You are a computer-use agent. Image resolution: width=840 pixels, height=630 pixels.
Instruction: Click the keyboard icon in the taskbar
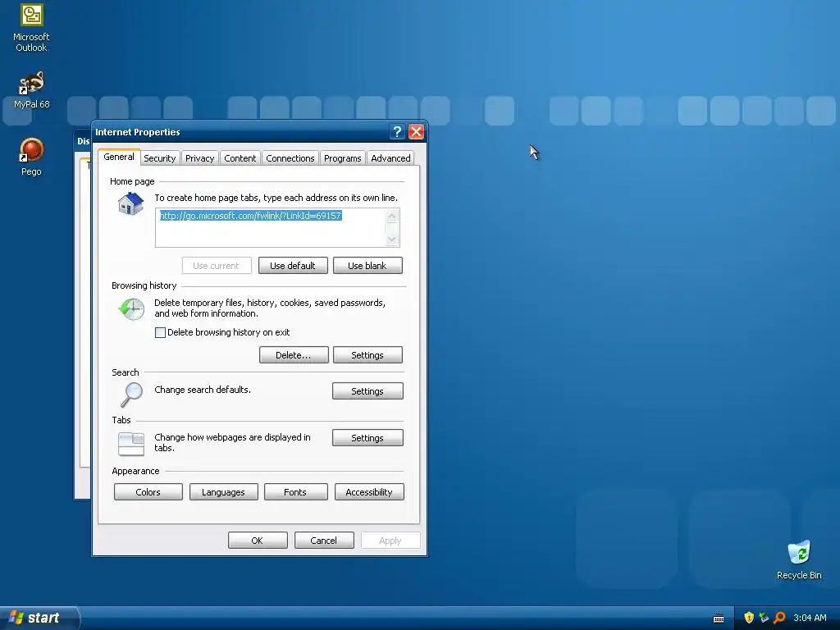719,619
